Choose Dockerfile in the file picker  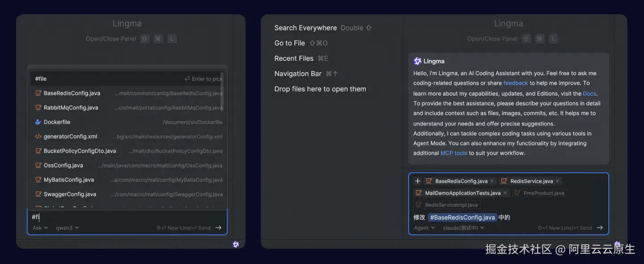click(126, 122)
